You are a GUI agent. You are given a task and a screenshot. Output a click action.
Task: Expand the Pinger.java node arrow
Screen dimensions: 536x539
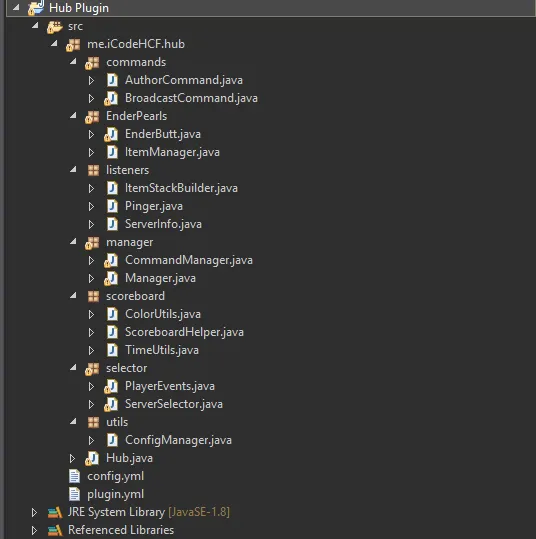pos(91,206)
